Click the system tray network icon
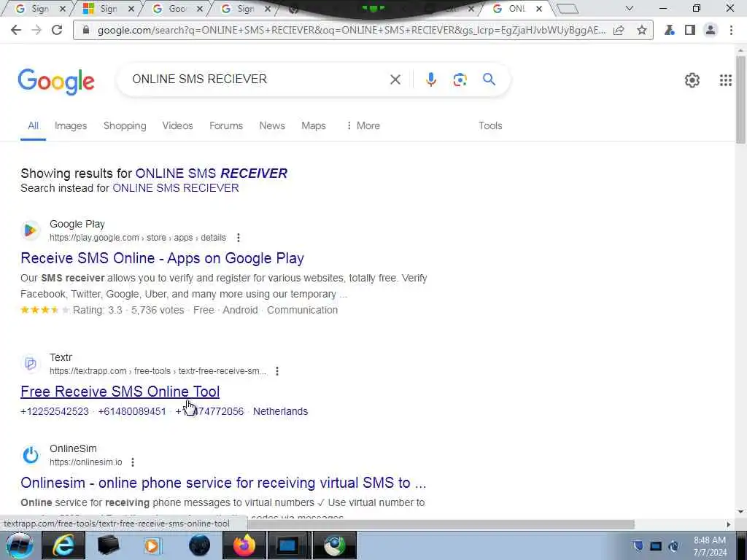 pyautogui.click(x=656, y=545)
